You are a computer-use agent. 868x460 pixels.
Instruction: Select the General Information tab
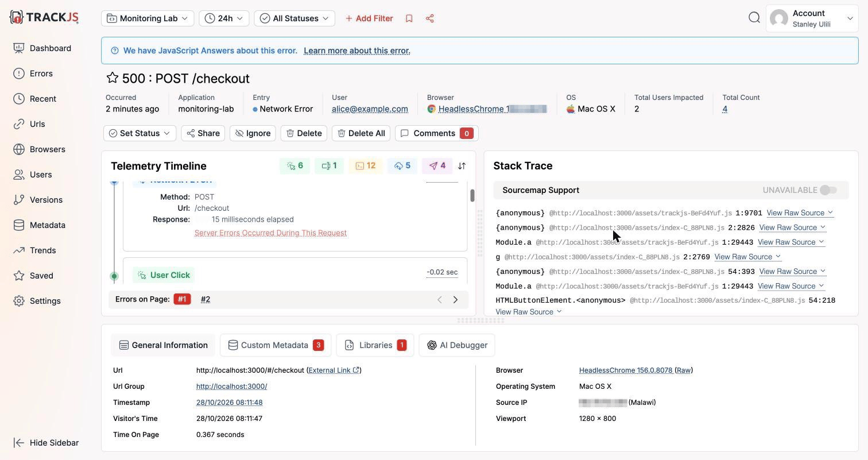pos(163,345)
